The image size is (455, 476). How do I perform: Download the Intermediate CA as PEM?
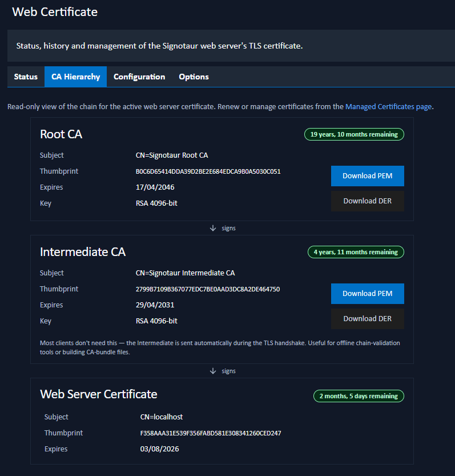(x=367, y=294)
